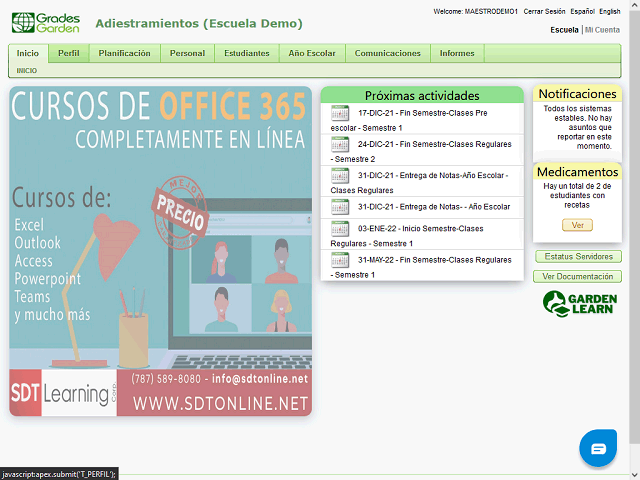
Task: Click the Grades Garden logo
Action: (x=46, y=23)
